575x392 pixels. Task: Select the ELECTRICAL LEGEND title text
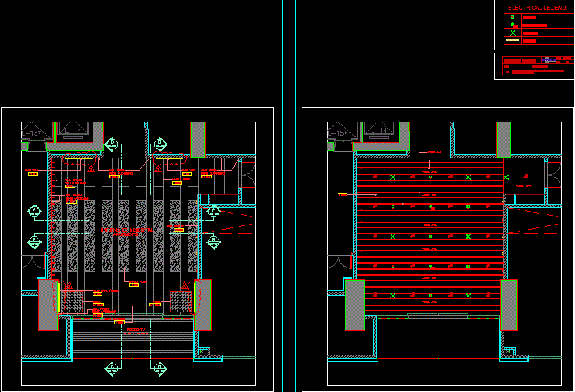[537, 8]
